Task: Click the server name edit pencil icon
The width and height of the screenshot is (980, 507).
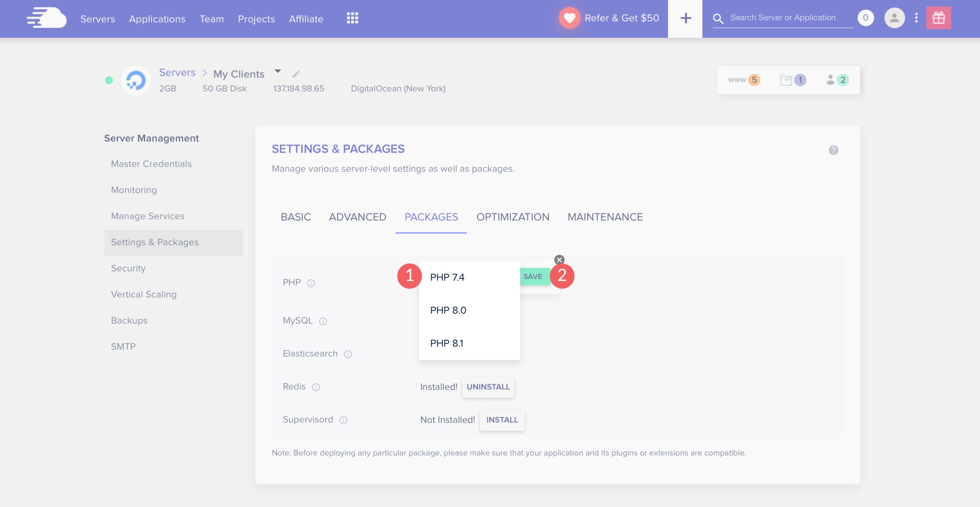Action: [x=294, y=74]
